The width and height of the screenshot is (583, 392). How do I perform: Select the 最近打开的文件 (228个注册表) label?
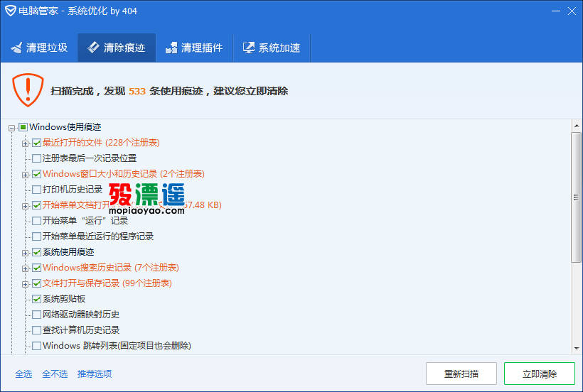[101, 143]
